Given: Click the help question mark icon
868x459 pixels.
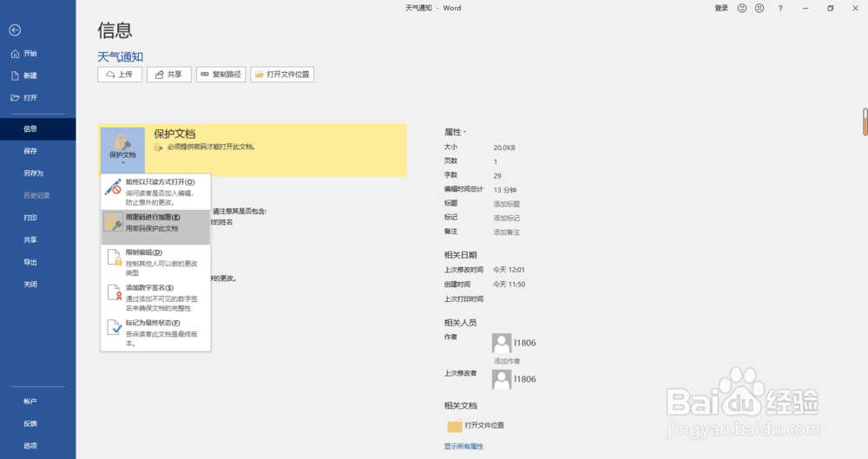Looking at the screenshot, I should coord(780,9).
